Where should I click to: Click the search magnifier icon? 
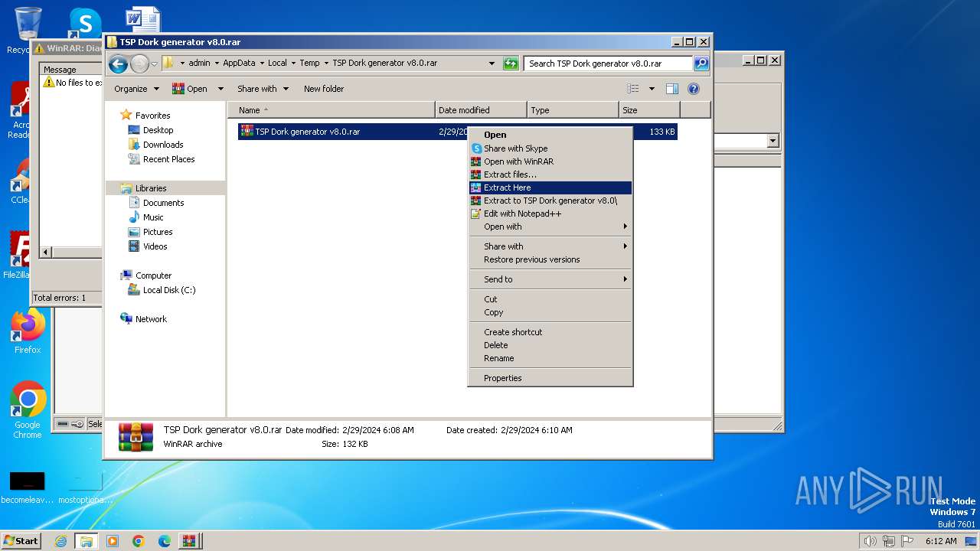(701, 64)
